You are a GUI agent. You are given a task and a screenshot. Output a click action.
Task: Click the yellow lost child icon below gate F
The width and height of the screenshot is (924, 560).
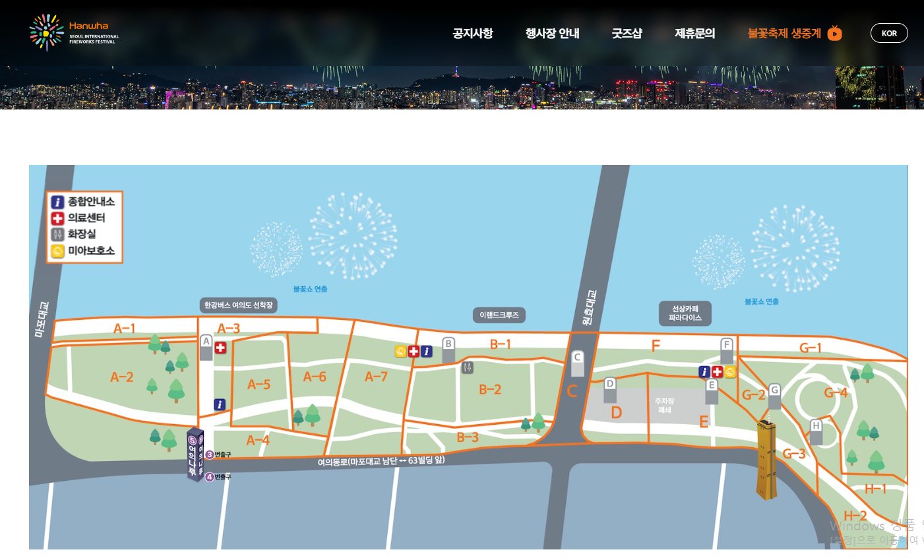click(x=730, y=372)
